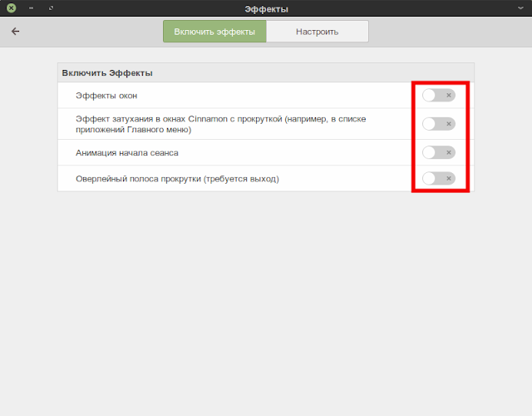Maximize the Эффекты window
This screenshot has height=416, width=532.
point(51,7)
